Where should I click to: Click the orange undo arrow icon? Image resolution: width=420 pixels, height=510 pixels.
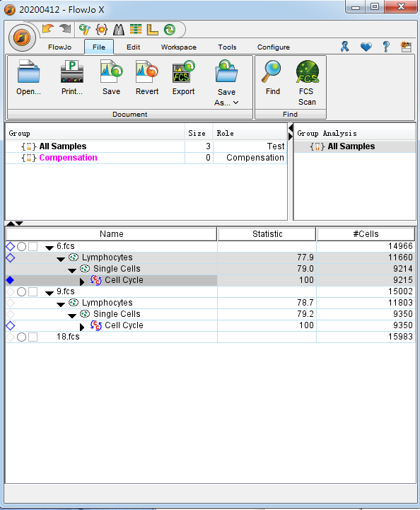[x=48, y=29]
